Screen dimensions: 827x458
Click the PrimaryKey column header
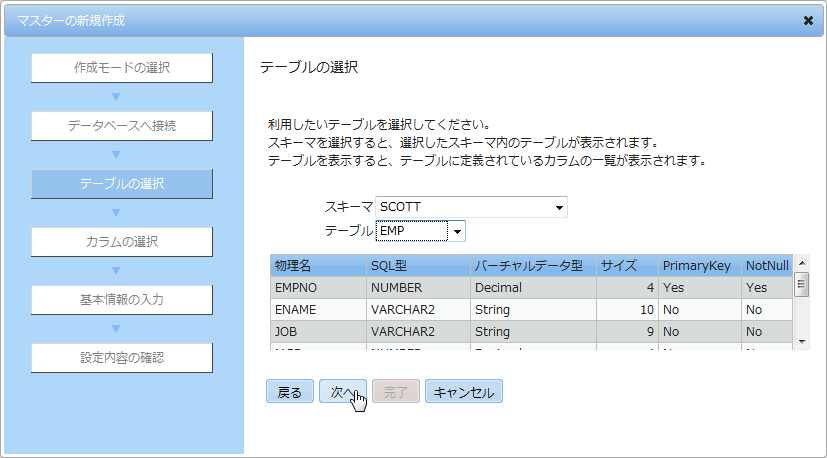[x=699, y=266]
